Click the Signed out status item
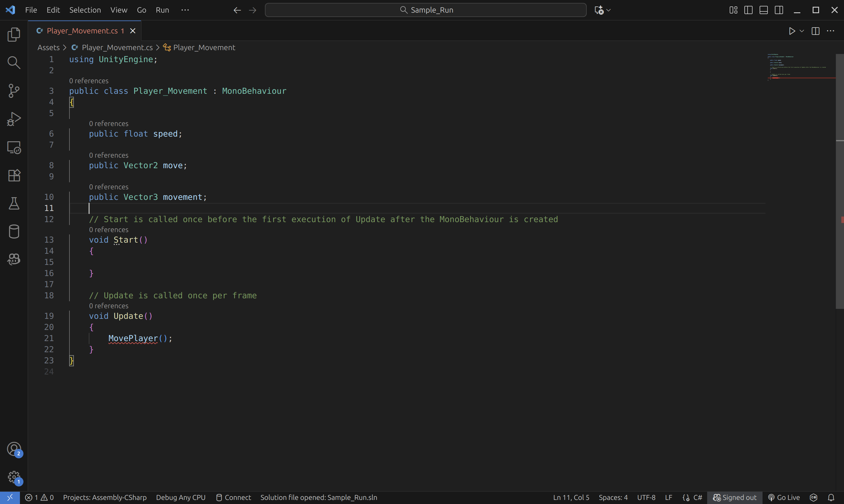Viewport: 844px width, 504px height. 735,498
